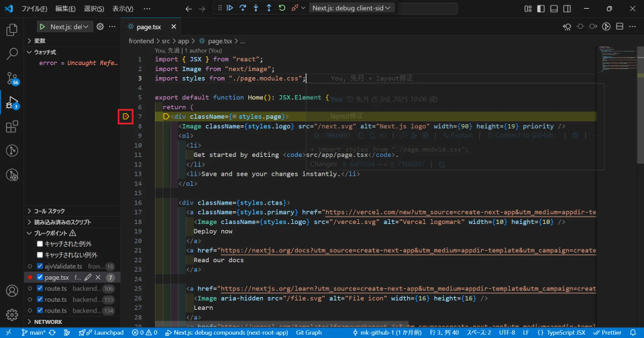
Task: Open the launch configuration dropdown in sidebar
Action: 69,27
